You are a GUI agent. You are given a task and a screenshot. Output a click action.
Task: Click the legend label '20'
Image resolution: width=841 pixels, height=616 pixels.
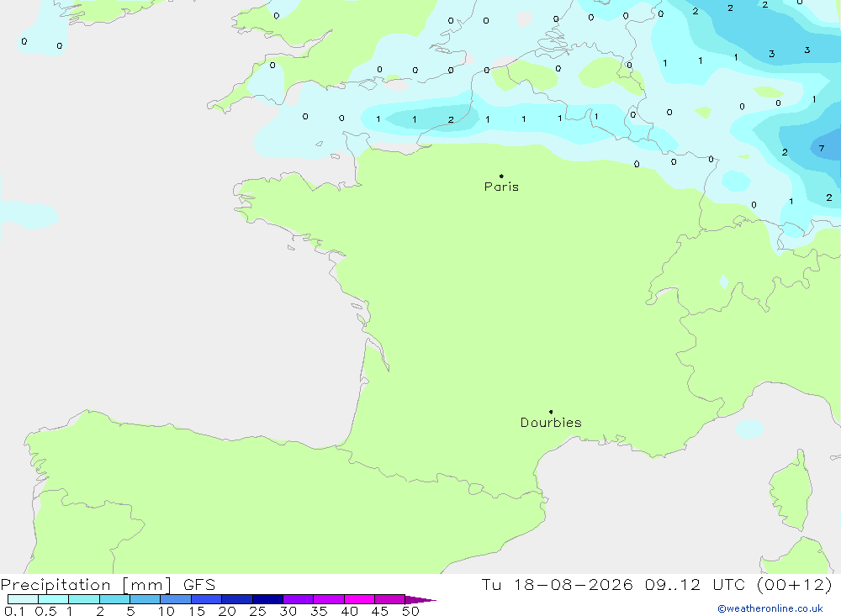click(x=227, y=611)
